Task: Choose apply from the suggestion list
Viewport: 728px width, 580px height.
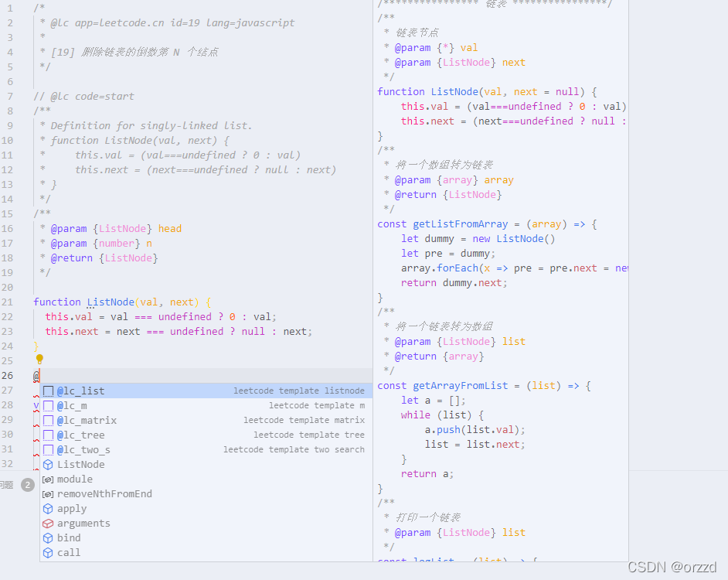Action: pyautogui.click(x=206, y=508)
